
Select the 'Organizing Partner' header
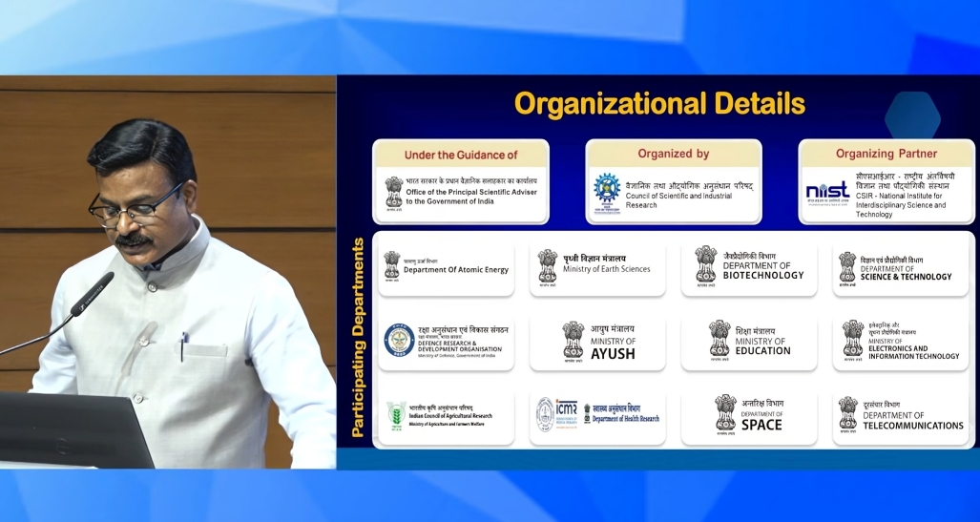[886, 153]
